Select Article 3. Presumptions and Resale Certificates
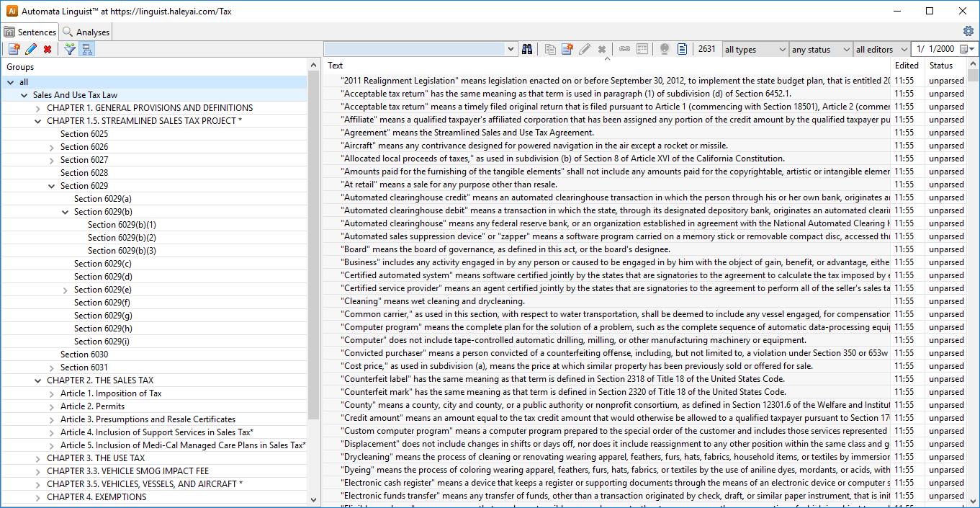The height and width of the screenshot is (508, 980). pyautogui.click(x=148, y=419)
